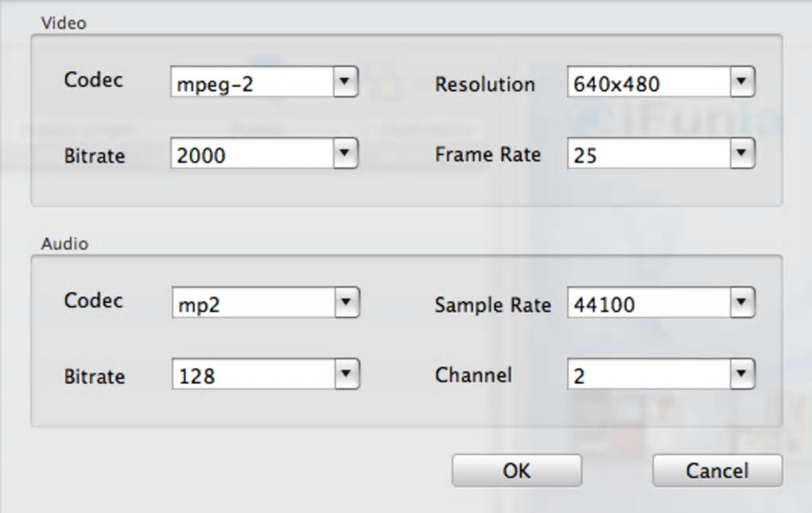Expand the Sample Rate dropdown arrow
This screenshot has height=513, width=812.
(x=742, y=303)
